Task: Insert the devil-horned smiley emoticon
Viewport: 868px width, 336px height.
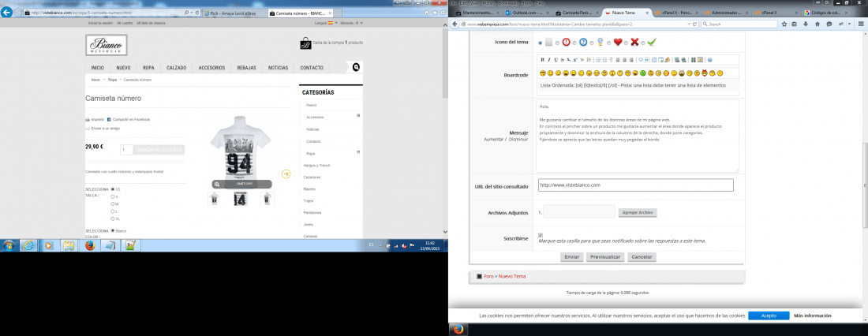Action: (705, 73)
